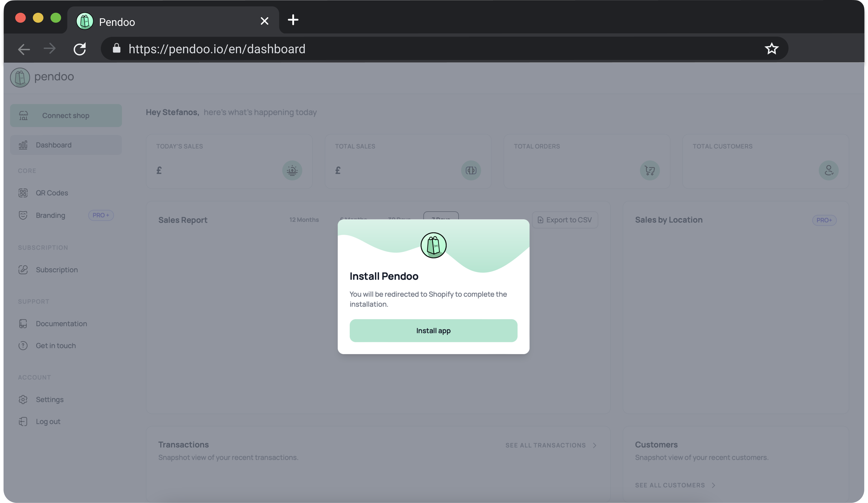Image resolution: width=868 pixels, height=503 pixels.
Task: Click the pendoo logo in the header
Action: (x=42, y=77)
